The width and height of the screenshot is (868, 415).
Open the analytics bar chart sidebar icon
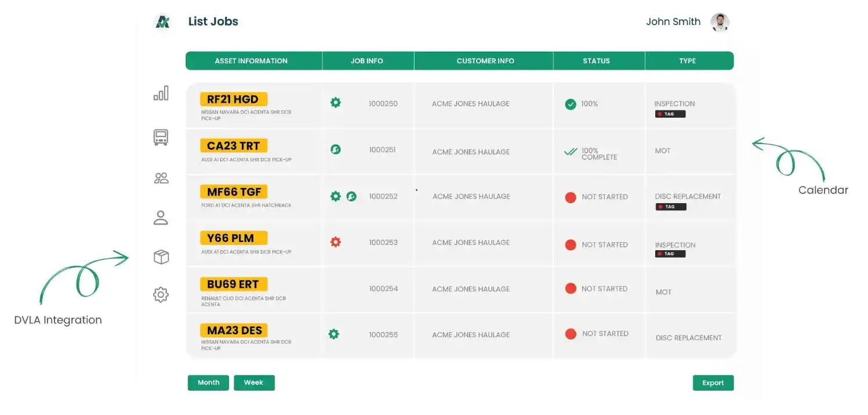[x=161, y=93]
